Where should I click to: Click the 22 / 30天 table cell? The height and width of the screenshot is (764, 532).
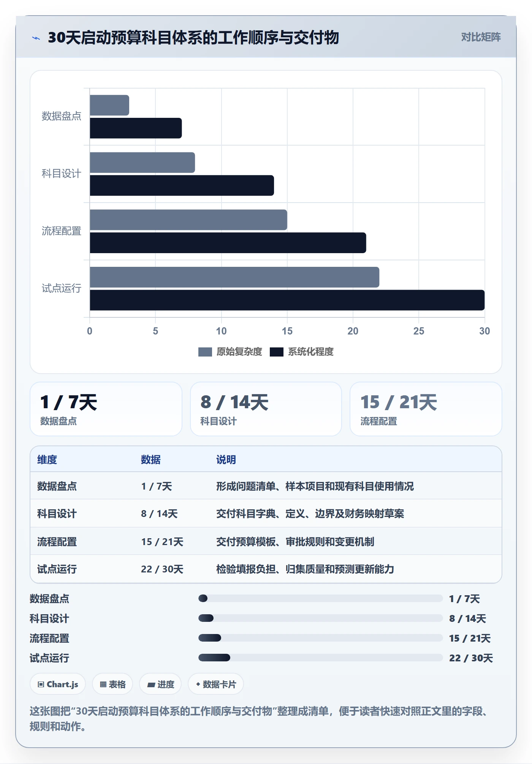coord(162,569)
